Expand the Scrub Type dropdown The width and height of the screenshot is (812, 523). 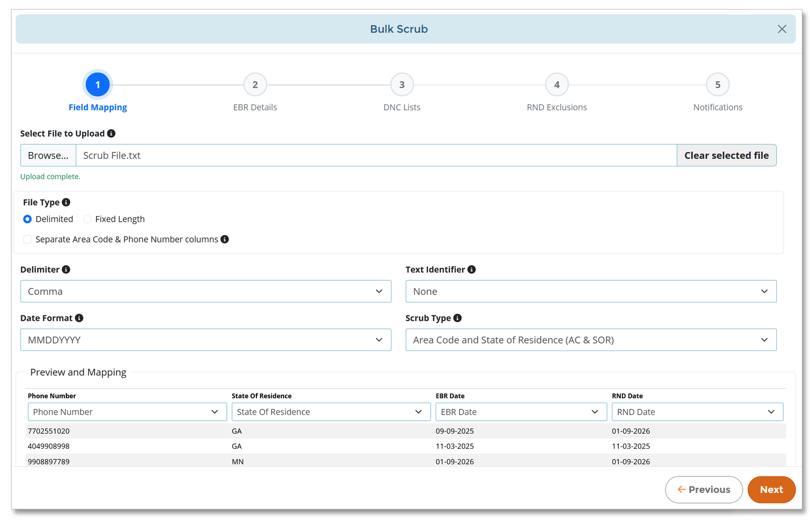click(590, 340)
